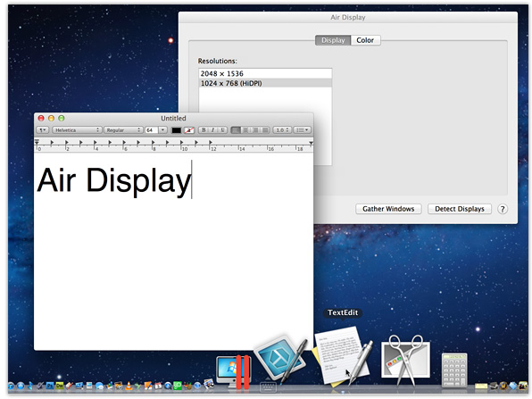Open the list bullets dropdown
Viewport: 532px width, 399px height.
click(302, 130)
